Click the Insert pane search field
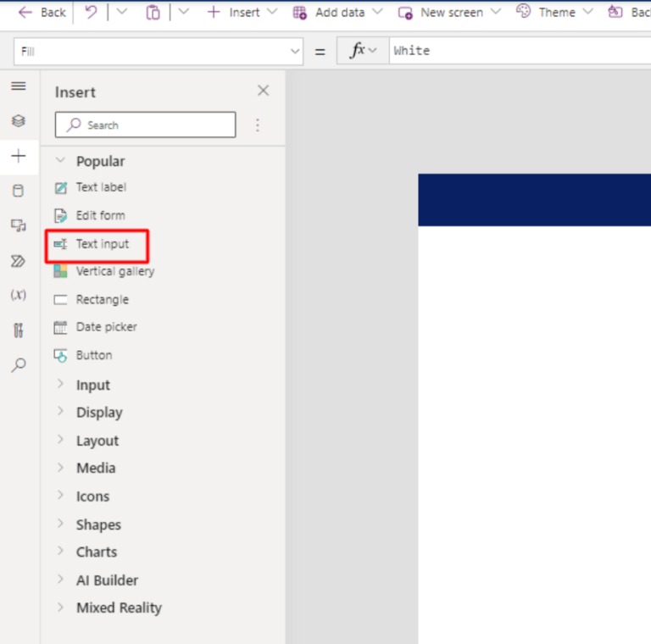The image size is (651, 644). [x=145, y=125]
